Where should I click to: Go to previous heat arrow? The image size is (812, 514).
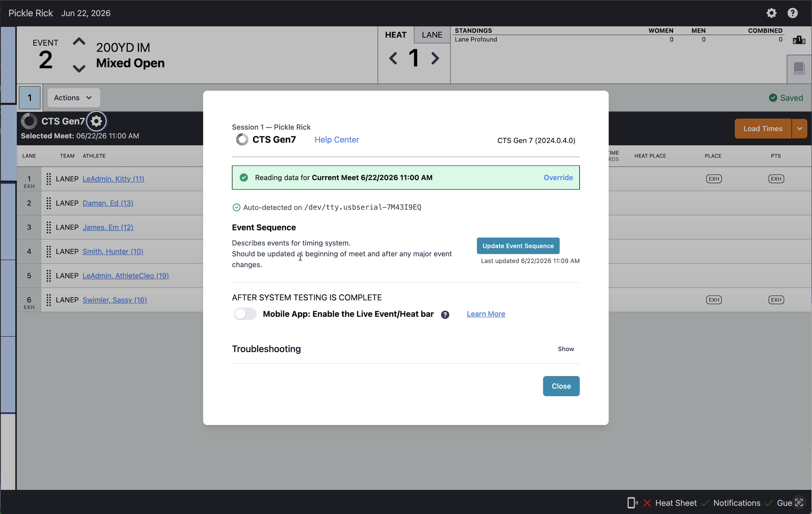(393, 58)
